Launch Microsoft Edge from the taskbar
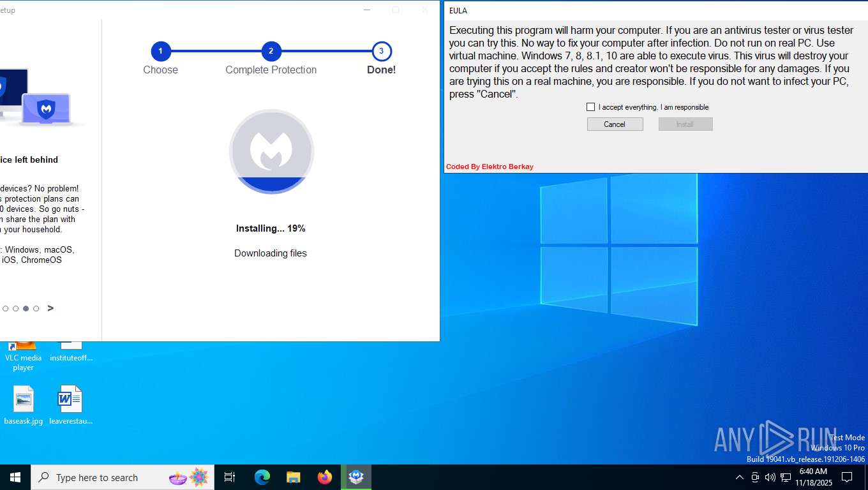The image size is (868, 490). 262,477
